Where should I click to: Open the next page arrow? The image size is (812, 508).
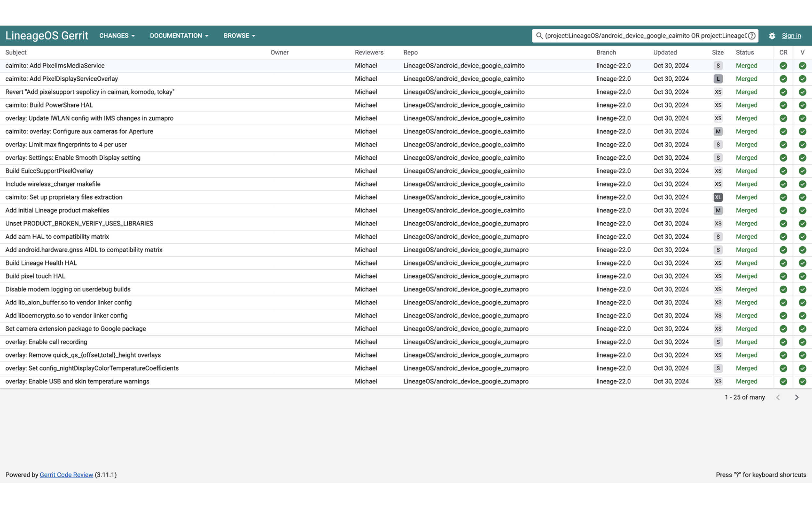click(796, 397)
